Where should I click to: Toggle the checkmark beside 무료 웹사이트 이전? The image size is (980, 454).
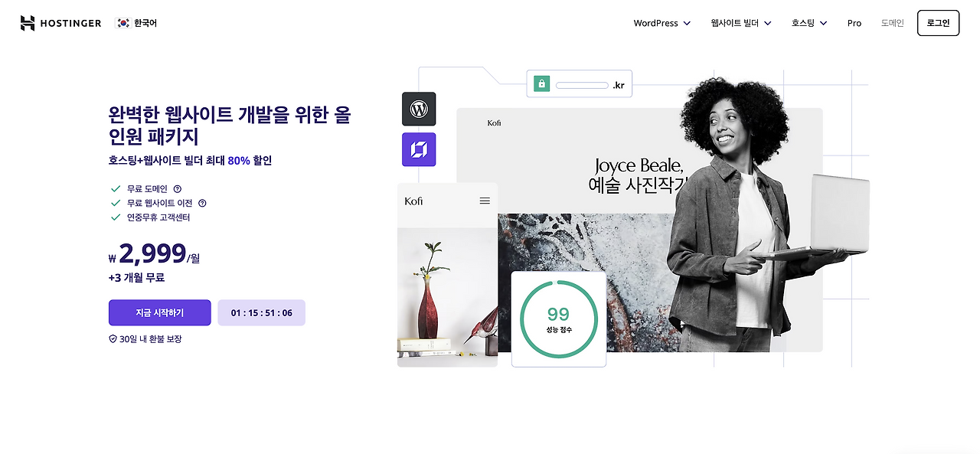click(115, 203)
